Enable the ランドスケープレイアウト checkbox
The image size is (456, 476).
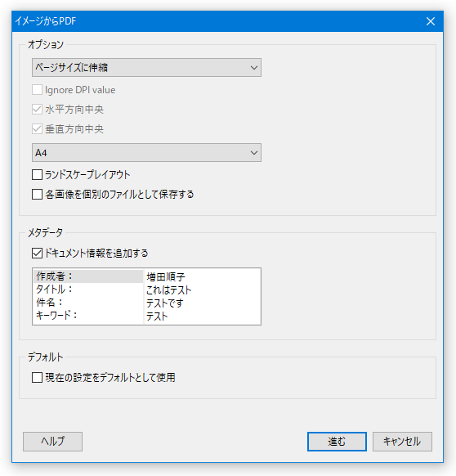tap(37, 175)
